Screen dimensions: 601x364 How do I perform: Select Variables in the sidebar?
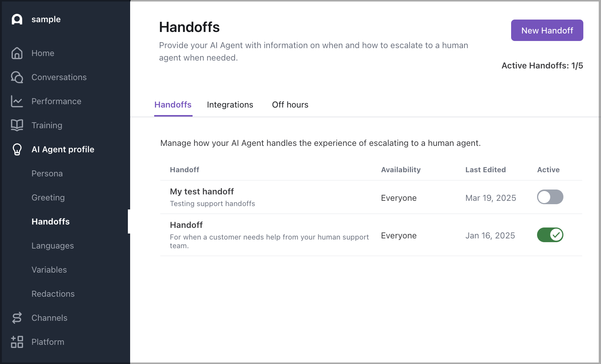pyautogui.click(x=49, y=270)
